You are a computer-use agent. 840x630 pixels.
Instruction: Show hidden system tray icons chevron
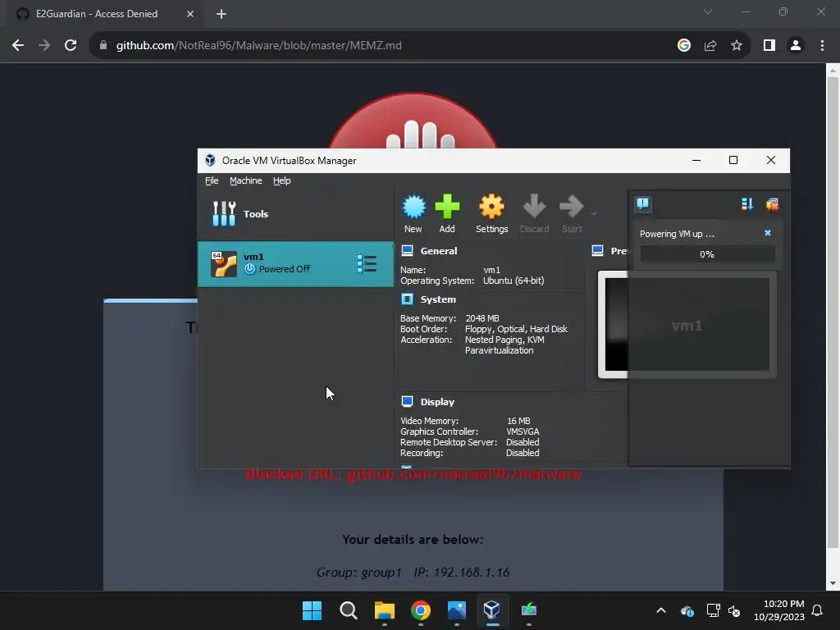(661, 610)
